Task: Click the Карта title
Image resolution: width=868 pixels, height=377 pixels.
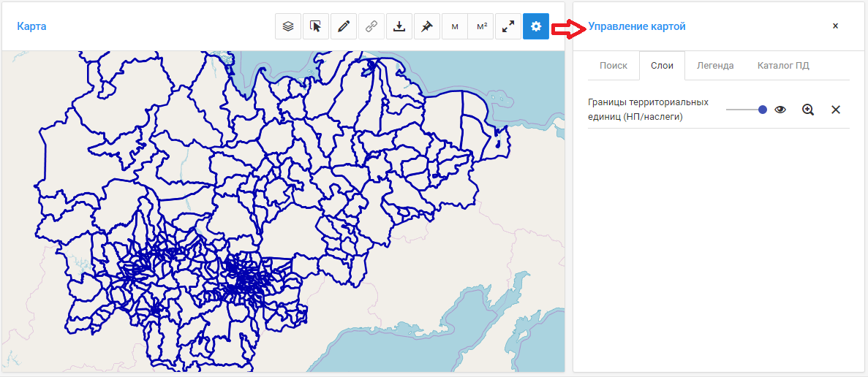Action: 31,26
